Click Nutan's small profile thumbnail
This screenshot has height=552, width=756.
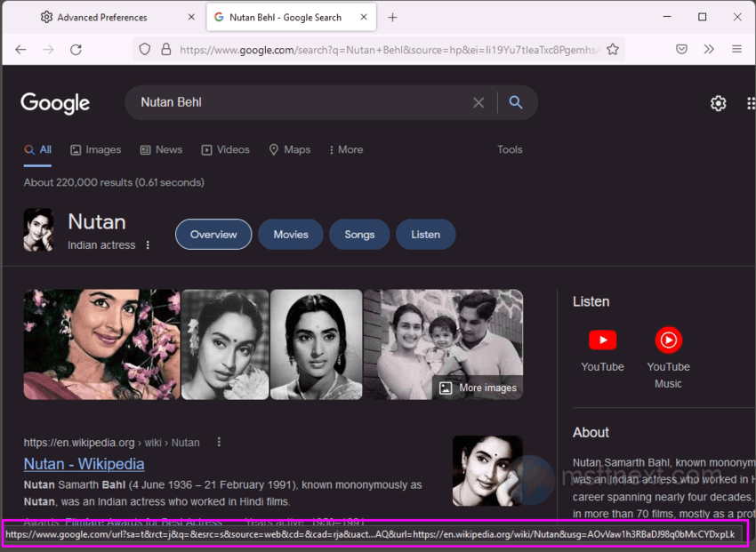tap(38, 229)
